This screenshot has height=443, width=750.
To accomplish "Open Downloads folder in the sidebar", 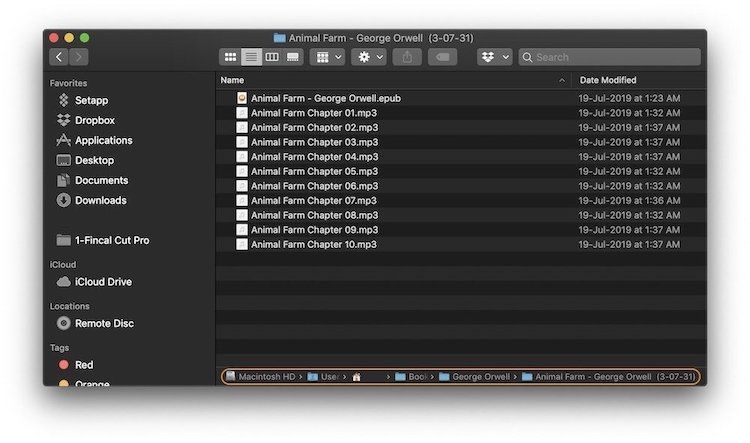I will (100, 200).
